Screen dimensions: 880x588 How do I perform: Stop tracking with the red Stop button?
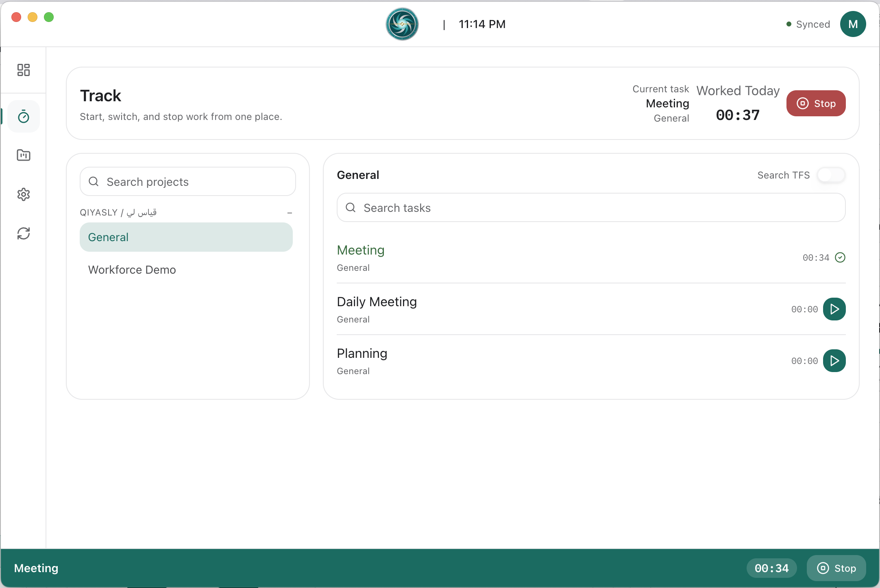coord(816,103)
